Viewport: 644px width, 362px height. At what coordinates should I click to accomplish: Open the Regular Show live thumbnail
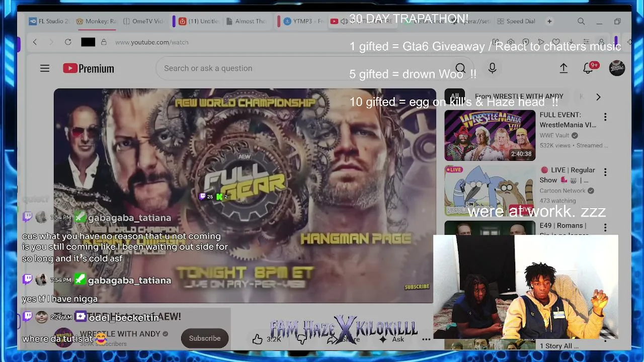pos(490,191)
